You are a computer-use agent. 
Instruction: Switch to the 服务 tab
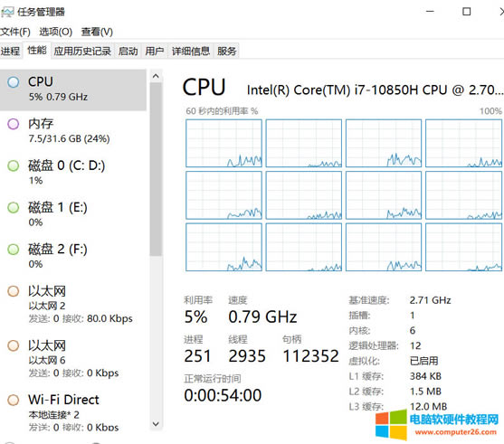click(226, 51)
